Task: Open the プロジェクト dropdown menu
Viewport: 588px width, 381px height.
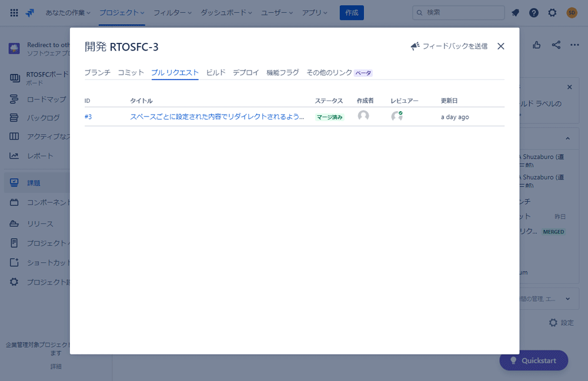Action: tap(122, 13)
